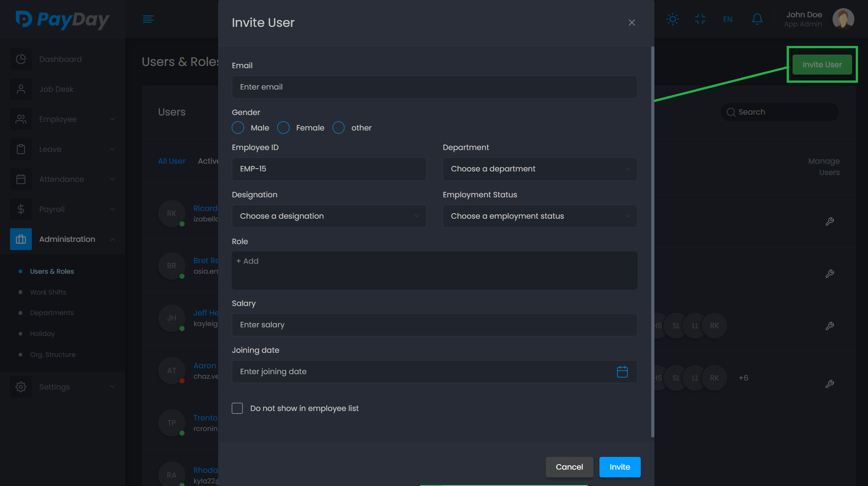The width and height of the screenshot is (868, 486).
Task: Expand the Choose a designation dropdown
Action: click(x=329, y=216)
